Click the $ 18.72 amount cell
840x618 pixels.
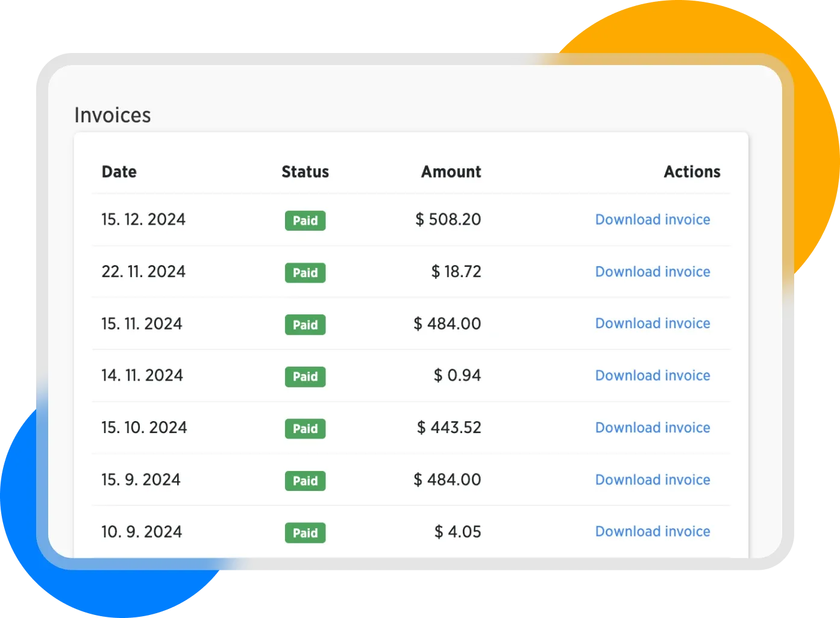click(456, 272)
